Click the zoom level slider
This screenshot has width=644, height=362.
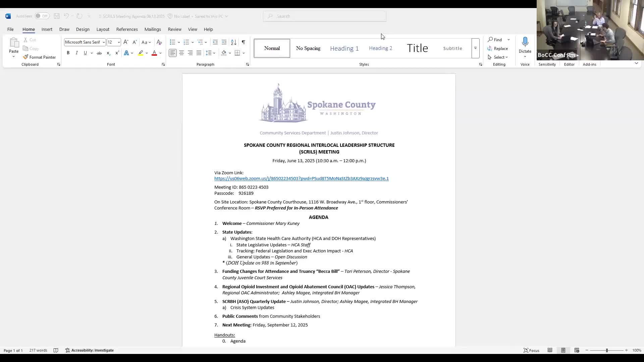pyautogui.click(x=606, y=350)
